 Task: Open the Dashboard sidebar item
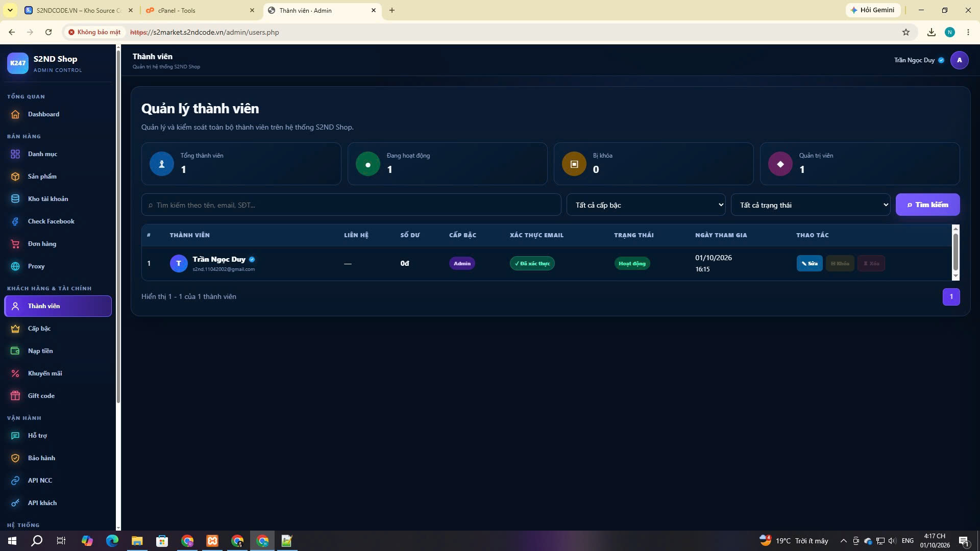click(58, 114)
